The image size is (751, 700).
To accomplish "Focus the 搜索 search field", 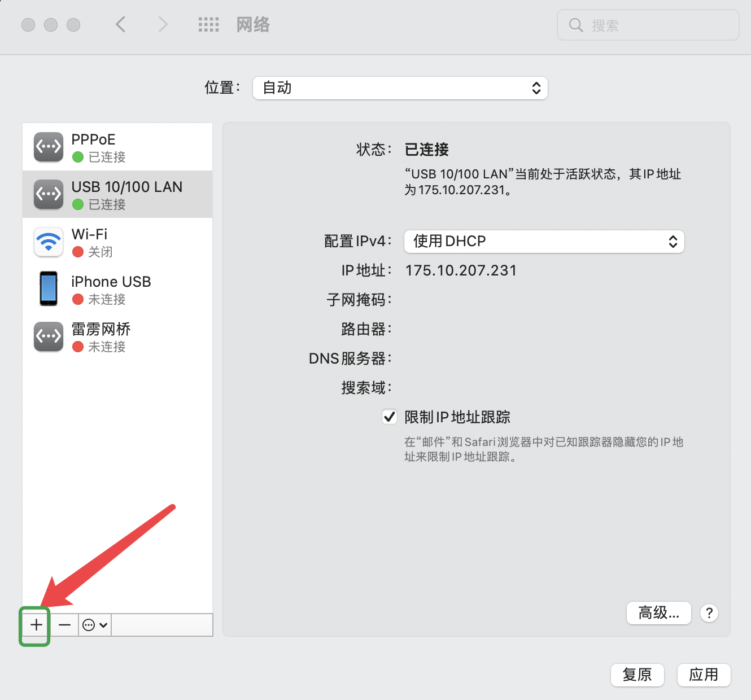I will point(648,25).
